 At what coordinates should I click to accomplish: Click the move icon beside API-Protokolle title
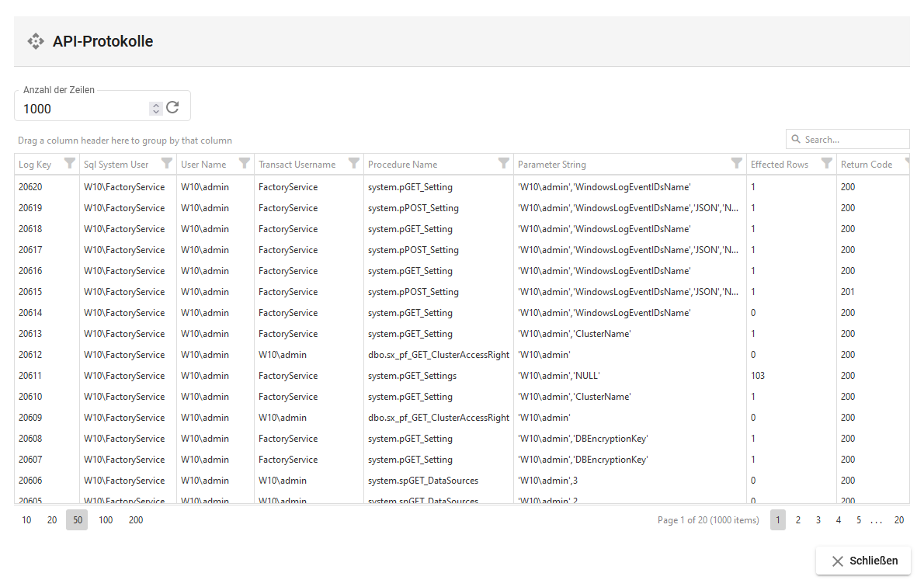(x=36, y=40)
